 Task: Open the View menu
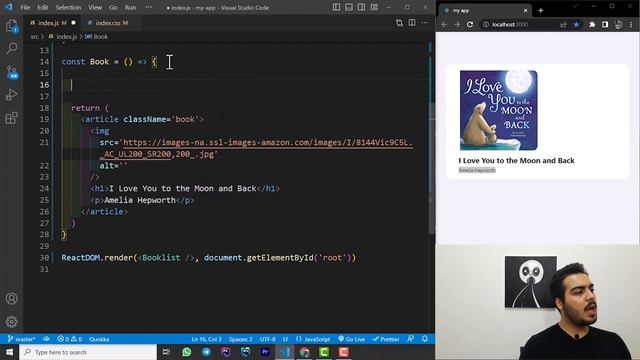95,7
